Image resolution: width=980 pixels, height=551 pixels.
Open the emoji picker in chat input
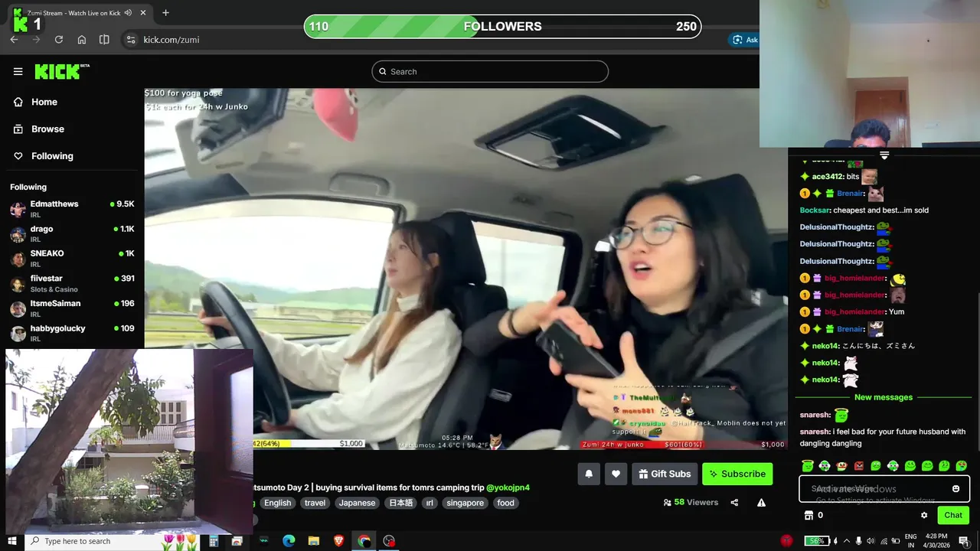[x=955, y=489]
